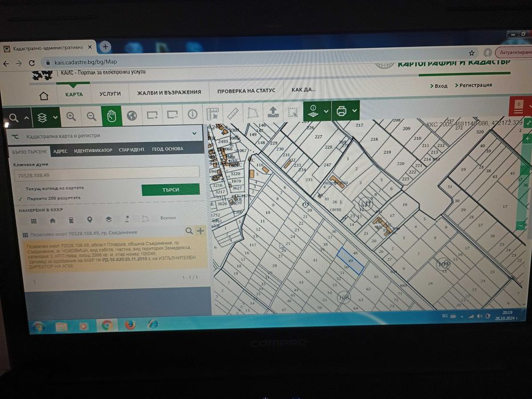Open Internet Explorer from the taskbar
This screenshot has height=399, width=532.
[153, 324]
